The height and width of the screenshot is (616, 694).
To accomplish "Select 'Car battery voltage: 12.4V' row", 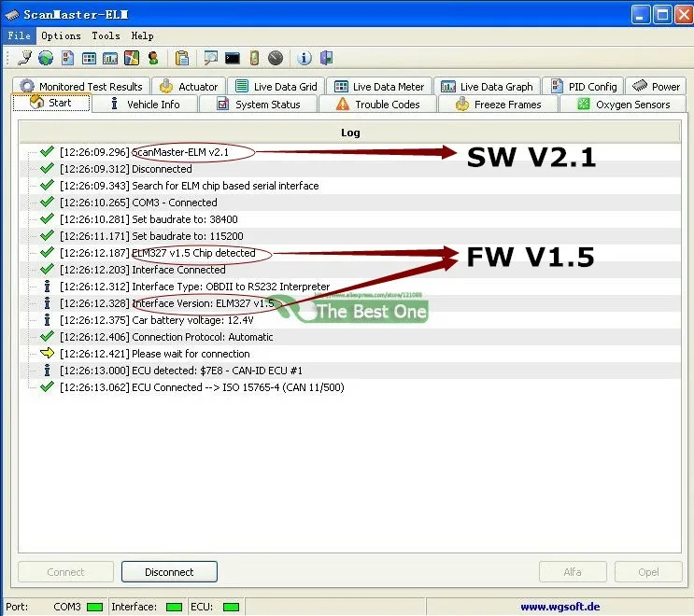I will tap(350, 320).
